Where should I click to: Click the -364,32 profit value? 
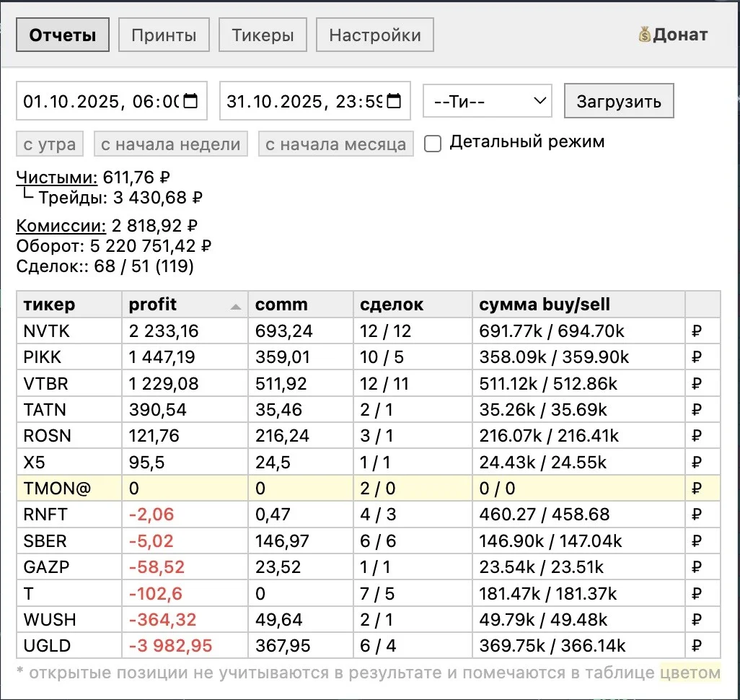(x=162, y=619)
